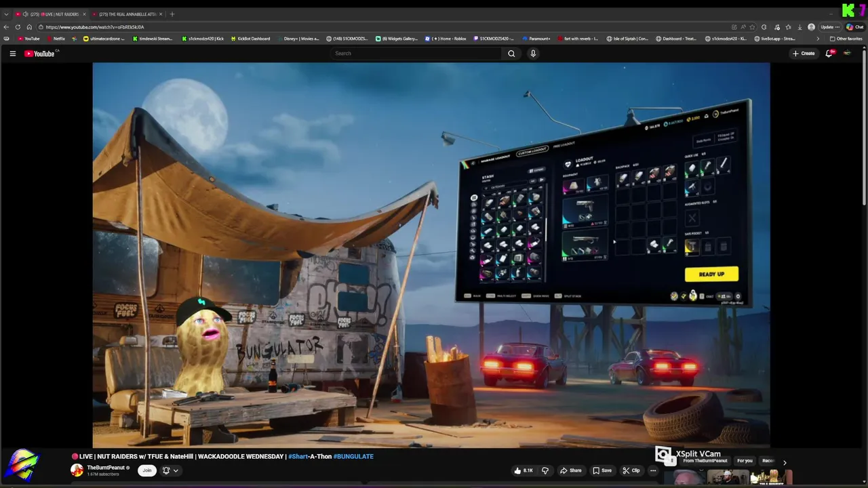The height and width of the screenshot is (488, 868).
Task: Open the tab search dropdown arrow
Action: (x=6, y=14)
